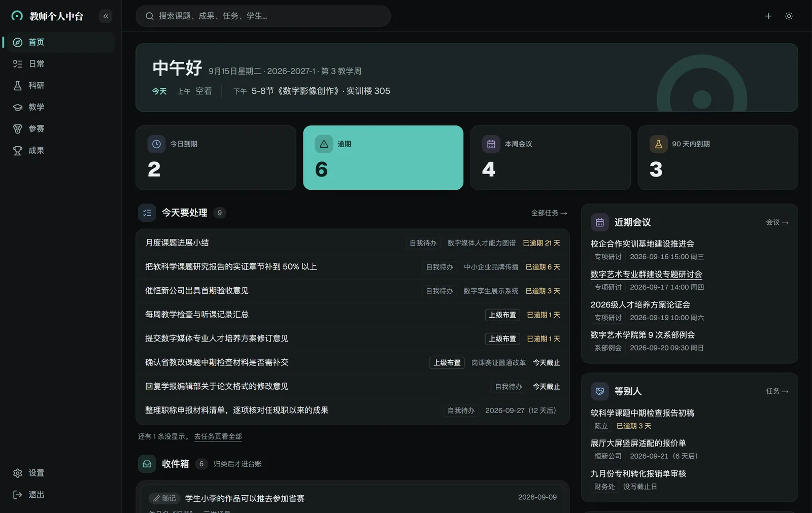Open meeting 数字艺术学院第 9 次系部例会
The image size is (812, 513).
[643, 335]
